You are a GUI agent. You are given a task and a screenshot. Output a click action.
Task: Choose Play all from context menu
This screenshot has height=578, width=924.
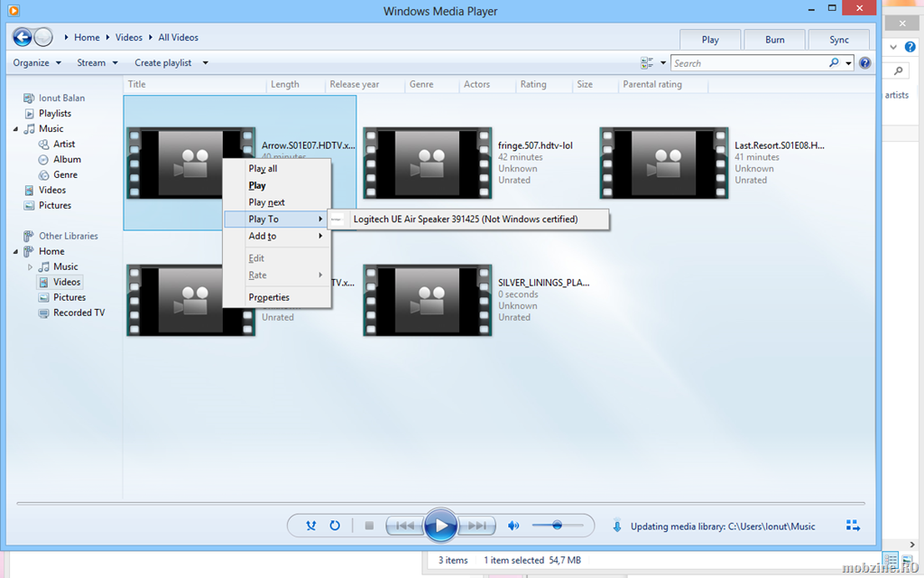point(276,169)
